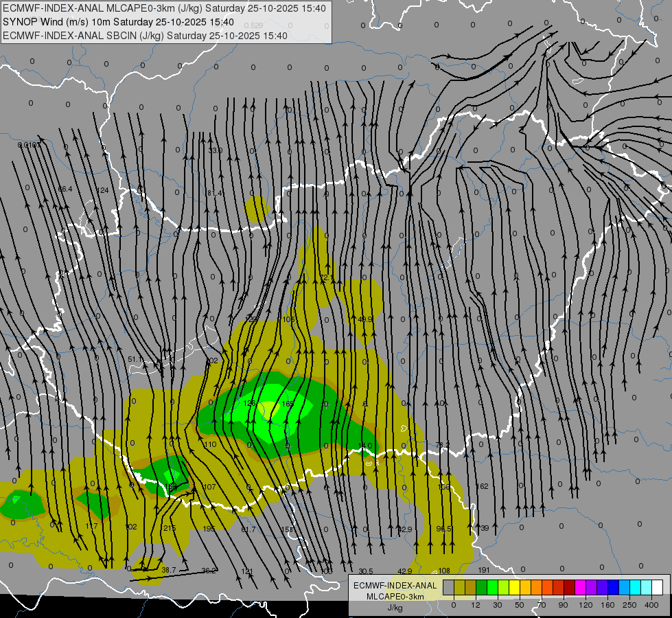Click the '158' value on the map
Screen dimensions: 672x618
(287, 529)
